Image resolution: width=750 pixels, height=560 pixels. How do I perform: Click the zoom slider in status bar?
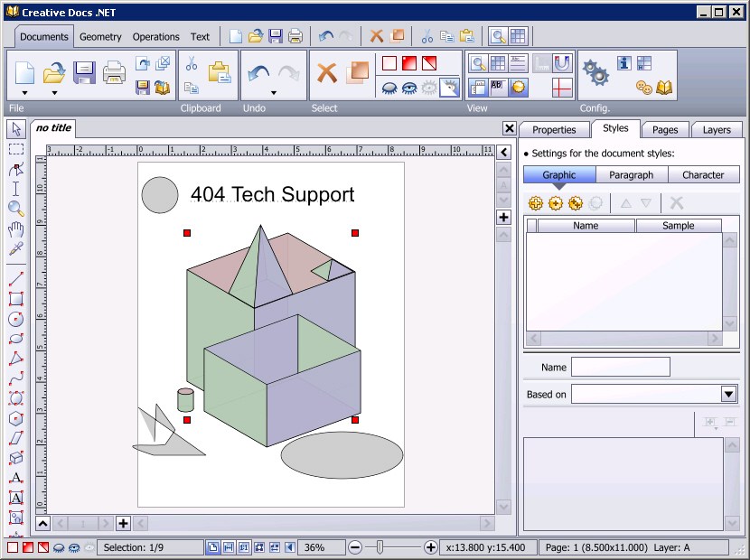point(380,547)
